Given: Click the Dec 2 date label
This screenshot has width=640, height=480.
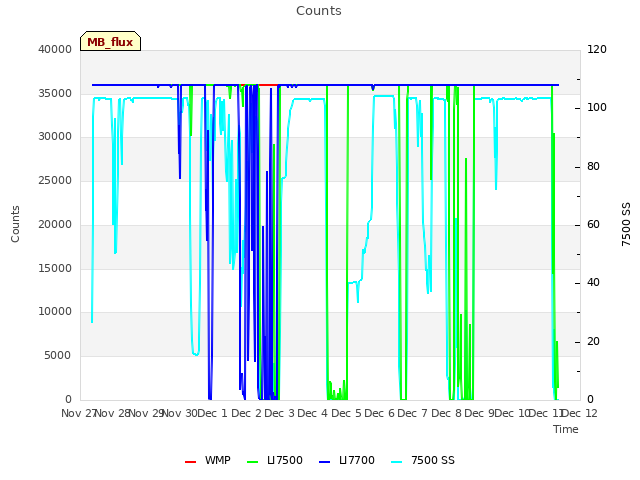Looking at the screenshot, I should click(247, 413).
